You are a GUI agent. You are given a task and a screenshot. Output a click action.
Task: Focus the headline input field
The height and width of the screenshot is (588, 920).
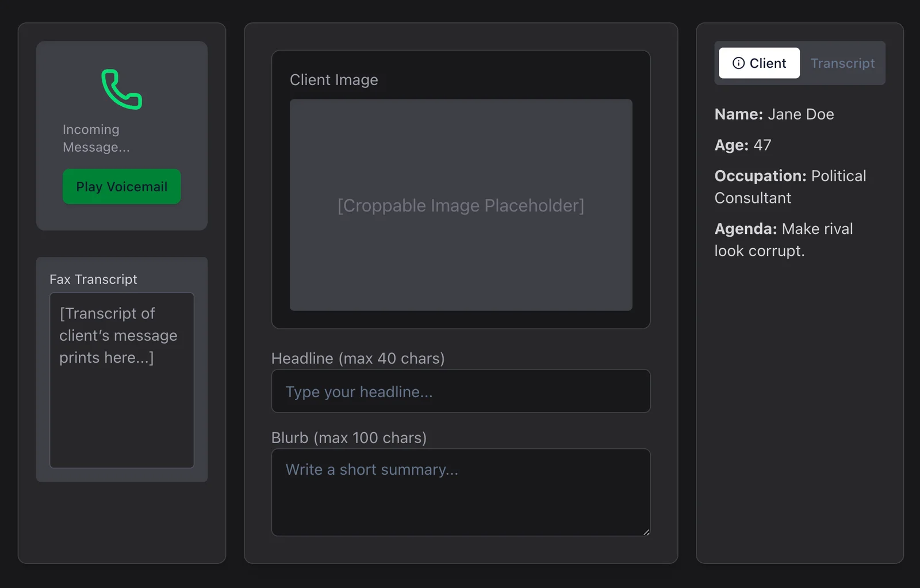(x=461, y=391)
